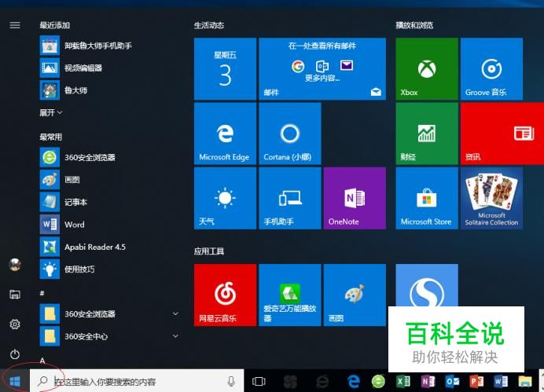544x392 pixels.
Task: Open Outlook from the taskbar
Action: (x=452, y=382)
